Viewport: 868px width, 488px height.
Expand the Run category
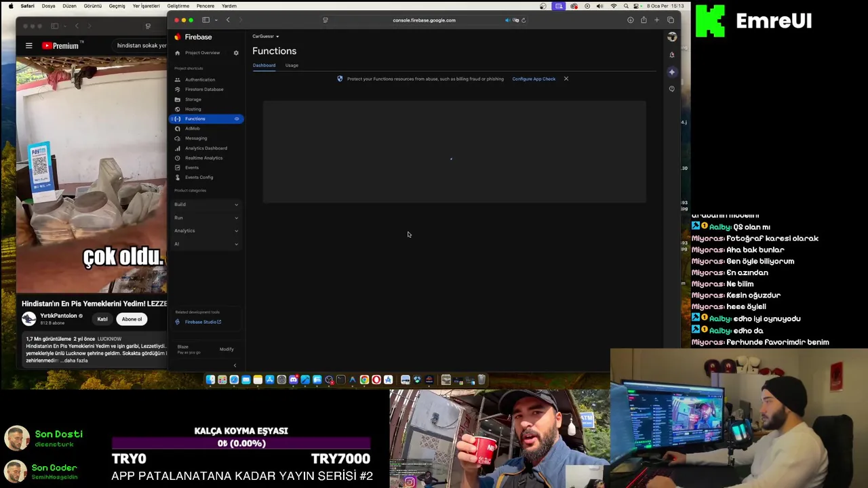pyautogui.click(x=206, y=218)
